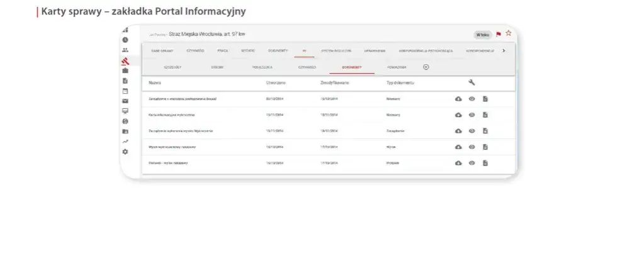Sort by the Zmodyfikowano column header
The image size is (644, 253).
pyautogui.click(x=335, y=83)
